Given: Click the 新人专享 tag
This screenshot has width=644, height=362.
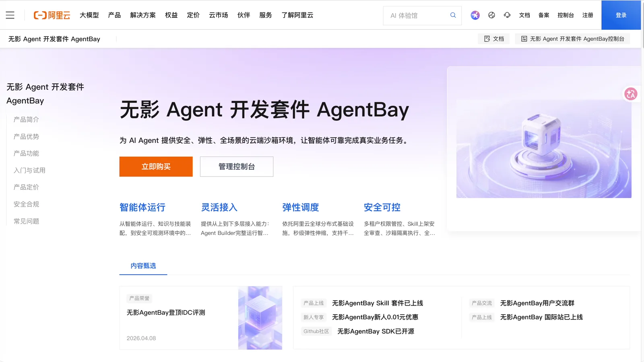Looking at the screenshot, I should tap(314, 317).
